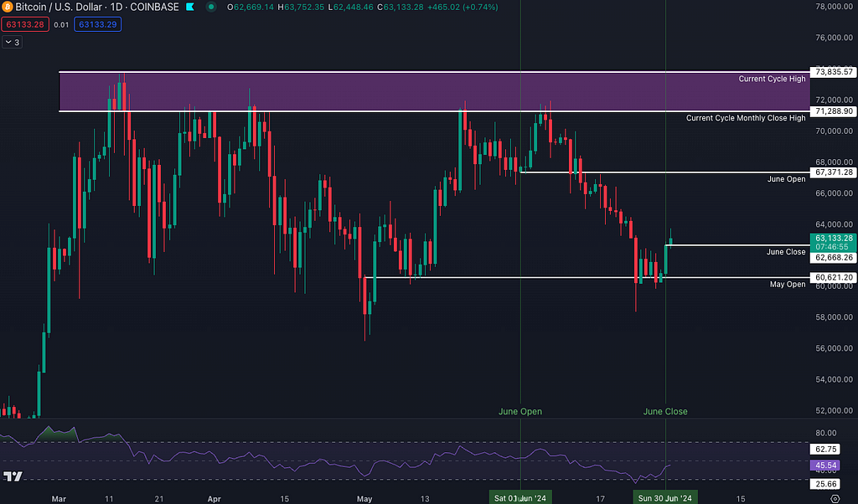Click the RSI value tag 45.54

click(x=825, y=465)
